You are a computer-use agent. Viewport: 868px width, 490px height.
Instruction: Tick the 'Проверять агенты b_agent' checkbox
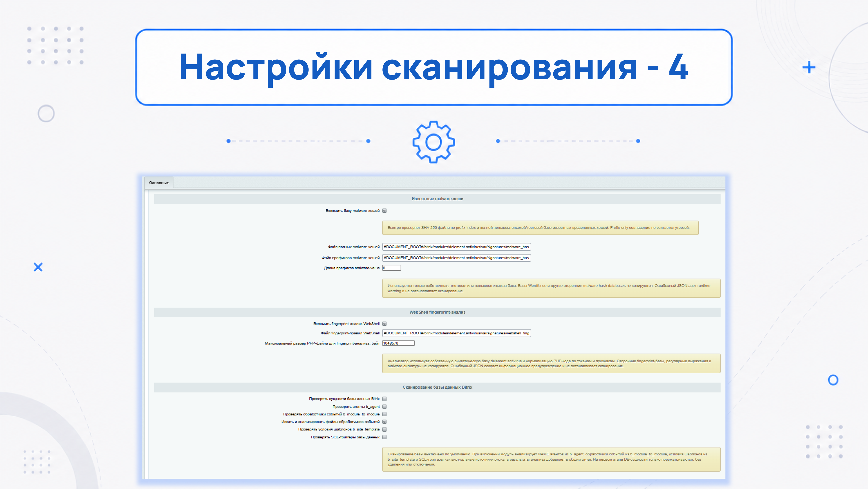pos(385,407)
